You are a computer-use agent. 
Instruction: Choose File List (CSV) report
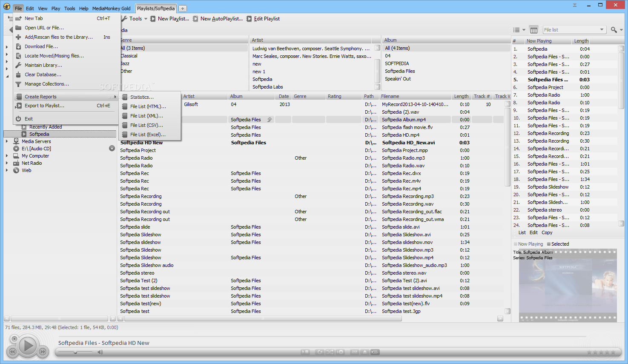pyautogui.click(x=150, y=125)
